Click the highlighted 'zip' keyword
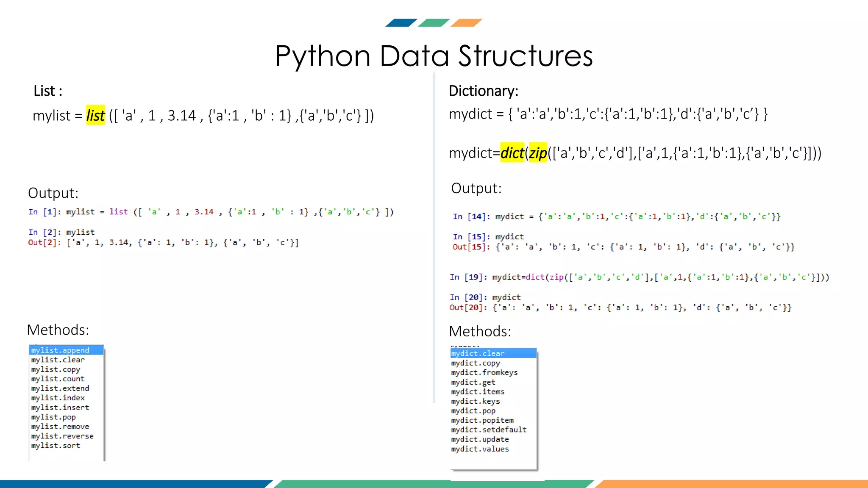The image size is (868, 488). pyautogui.click(x=538, y=153)
